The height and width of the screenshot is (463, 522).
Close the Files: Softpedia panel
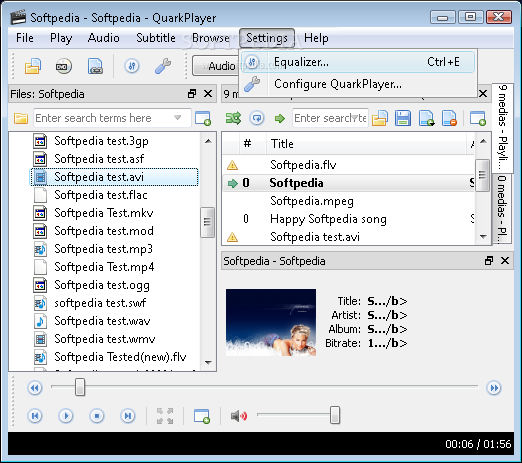(x=208, y=94)
